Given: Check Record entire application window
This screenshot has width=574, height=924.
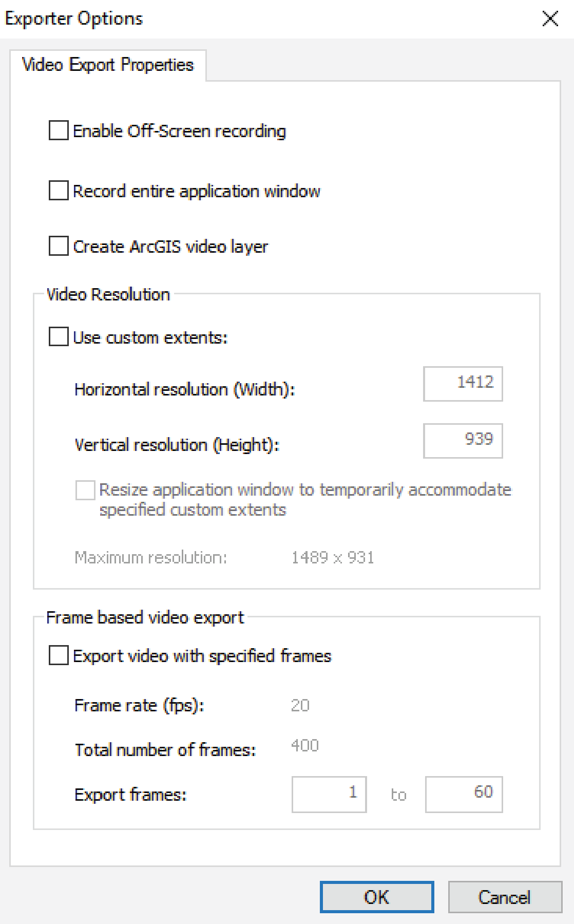Looking at the screenshot, I should coord(59,191).
